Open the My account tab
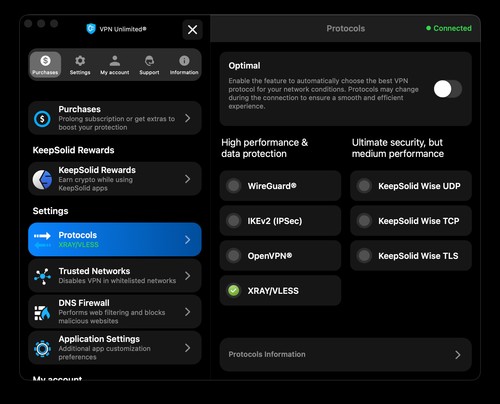The image size is (500, 404). tap(115, 65)
